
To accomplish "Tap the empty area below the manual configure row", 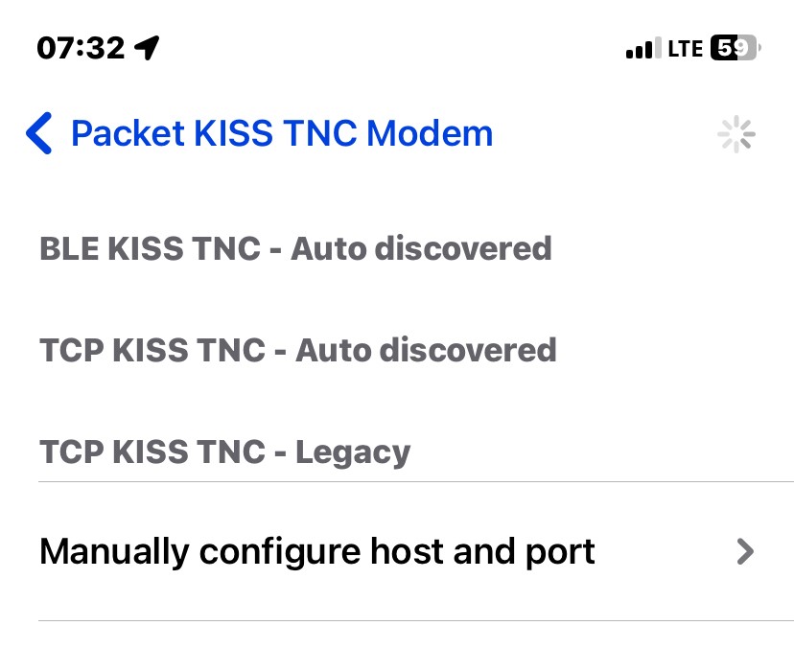I will coord(397,647).
